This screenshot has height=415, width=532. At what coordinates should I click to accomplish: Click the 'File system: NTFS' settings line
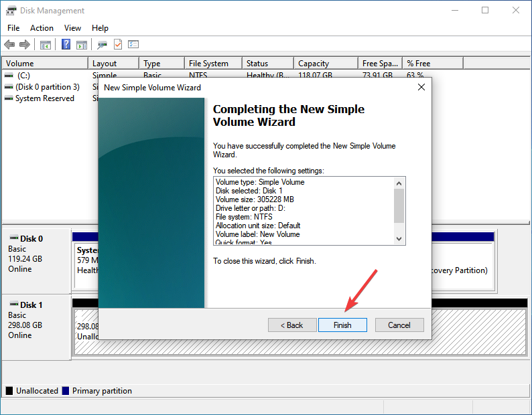(244, 217)
